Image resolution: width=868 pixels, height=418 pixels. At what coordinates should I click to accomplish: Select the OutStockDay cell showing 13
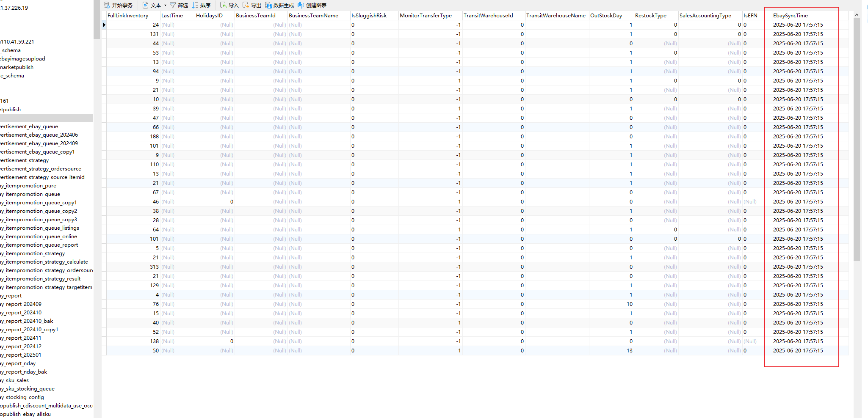click(x=611, y=351)
